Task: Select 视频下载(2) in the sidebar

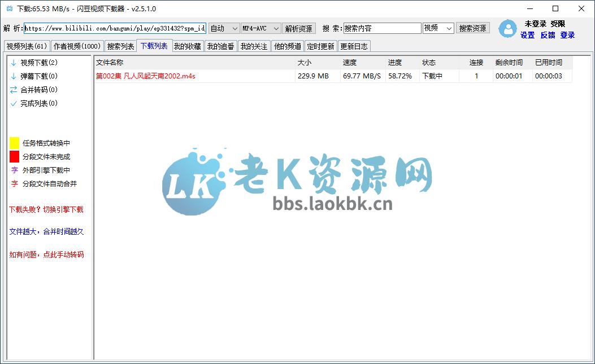Action: [38, 63]
